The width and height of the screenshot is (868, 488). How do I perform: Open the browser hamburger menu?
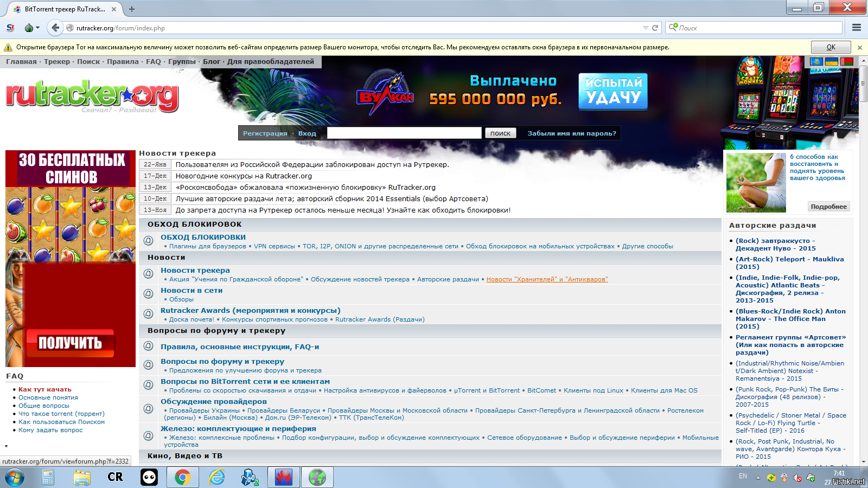[857, 28]
